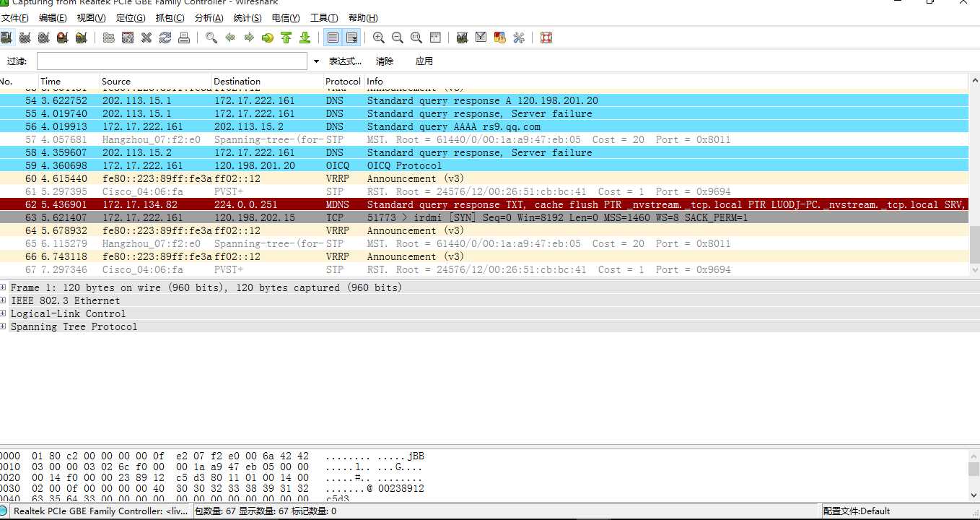Start a new live capture icon
This screenshot has height=520, width=980.
[43, 38]
